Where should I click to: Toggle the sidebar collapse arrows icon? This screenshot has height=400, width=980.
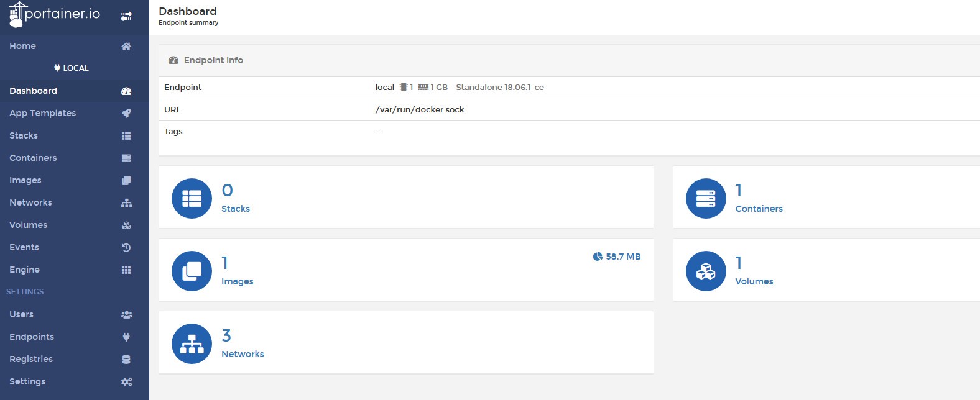(126, 16)
